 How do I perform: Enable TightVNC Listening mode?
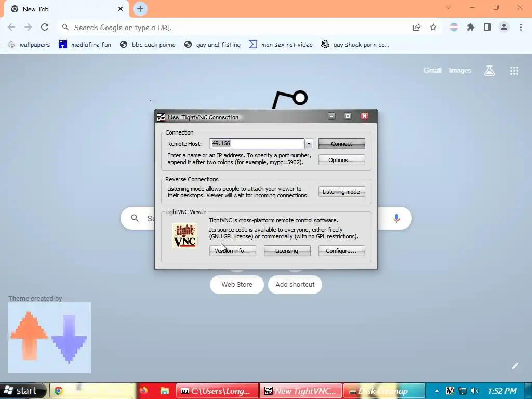click(x=342, y=192)
